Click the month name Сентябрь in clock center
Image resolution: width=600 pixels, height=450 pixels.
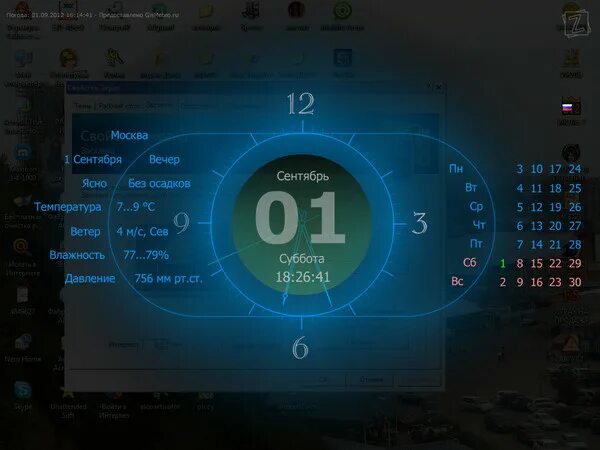tap(303, 176)
